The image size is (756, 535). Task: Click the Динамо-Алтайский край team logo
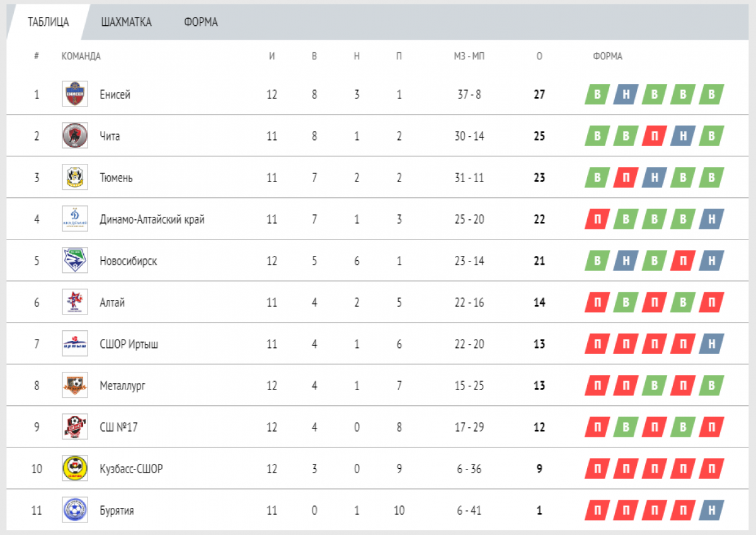coord(74,219)
